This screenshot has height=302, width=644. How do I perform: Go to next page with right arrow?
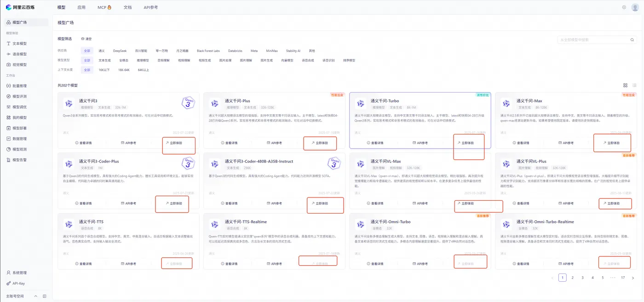[x=633, y=278]
